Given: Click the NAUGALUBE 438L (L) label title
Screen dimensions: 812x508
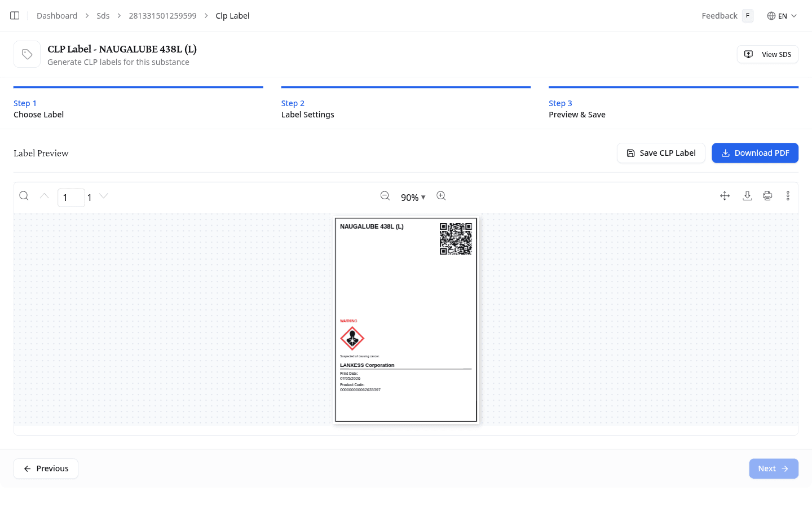Looking at the screenshot, I should pyautogui.click(x=372, y=226).
